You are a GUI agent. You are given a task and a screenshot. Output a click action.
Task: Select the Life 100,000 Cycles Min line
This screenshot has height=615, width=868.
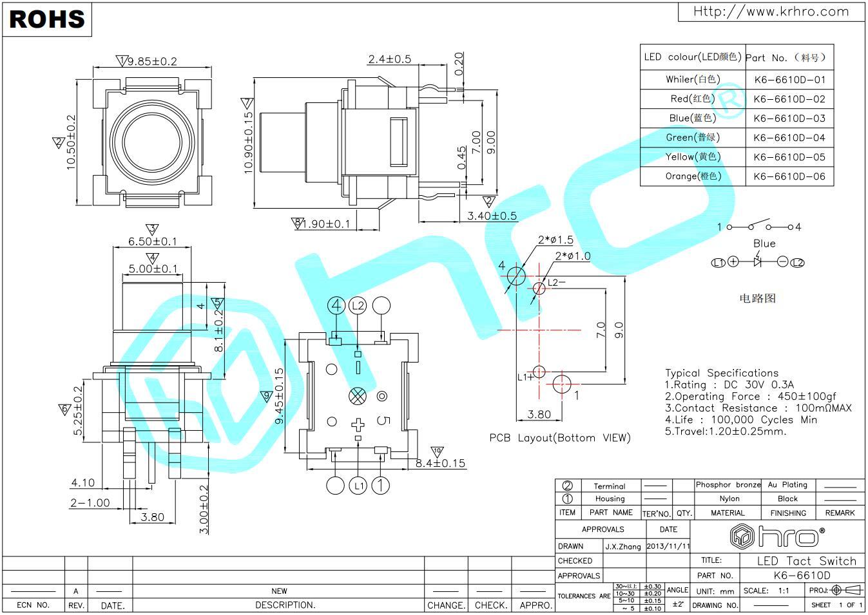coord(741,419)
